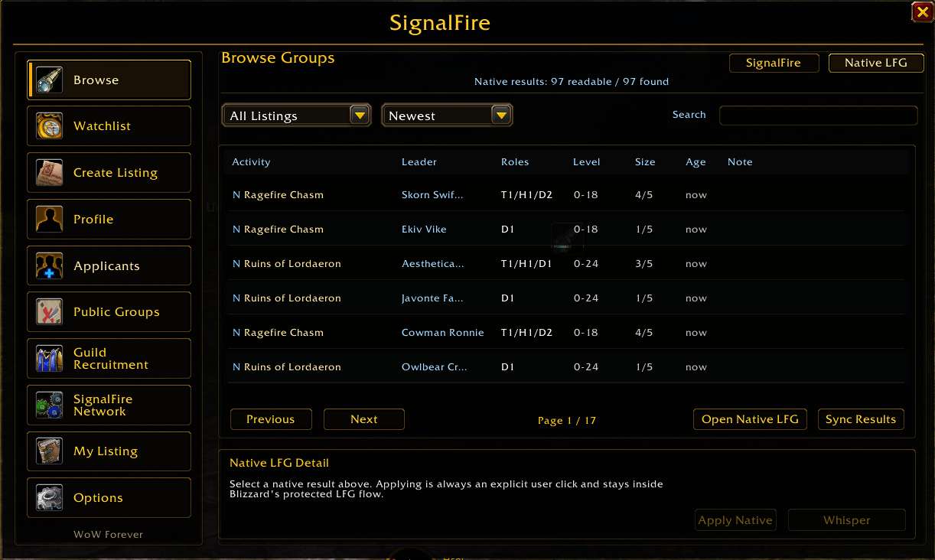Click the Browse spyglass icon

pos(50,80)
